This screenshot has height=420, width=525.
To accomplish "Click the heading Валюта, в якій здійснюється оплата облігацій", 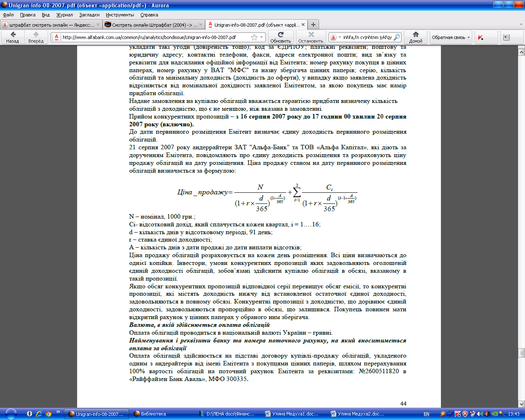I will (199, 325).
